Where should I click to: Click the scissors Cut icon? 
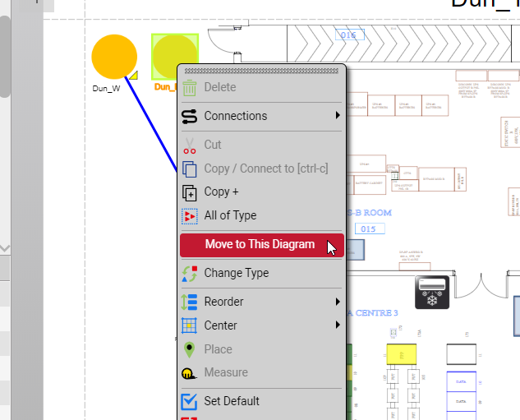[190, 145]
